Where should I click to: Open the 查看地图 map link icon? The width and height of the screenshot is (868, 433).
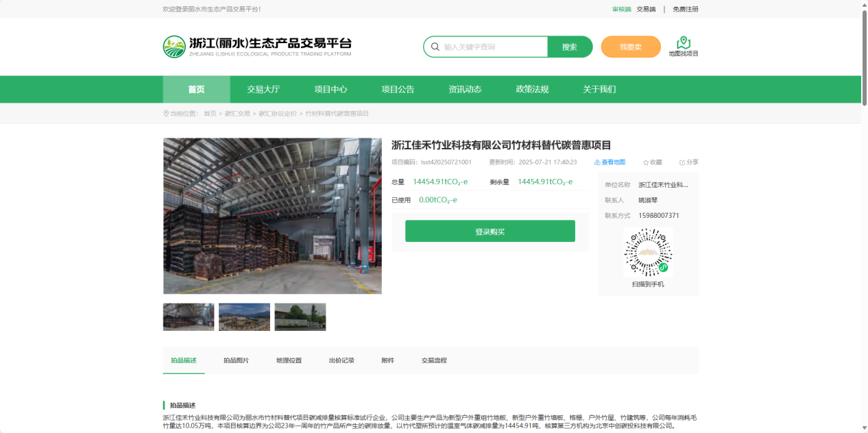(x=597, y=162)
